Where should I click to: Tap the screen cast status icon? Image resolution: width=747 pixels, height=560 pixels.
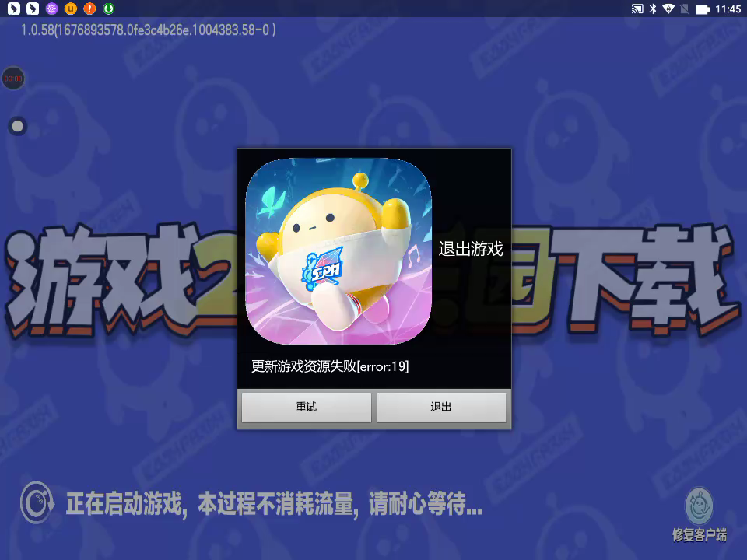coord(637,9)
